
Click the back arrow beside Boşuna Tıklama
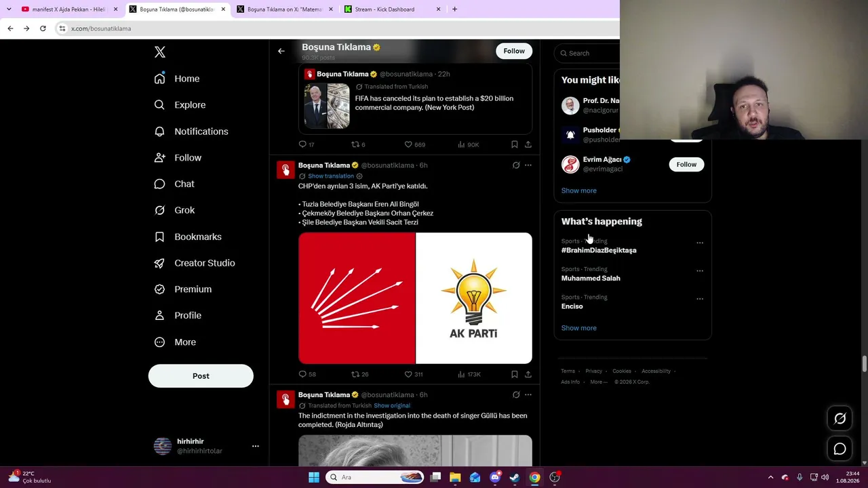coord(281,51)
